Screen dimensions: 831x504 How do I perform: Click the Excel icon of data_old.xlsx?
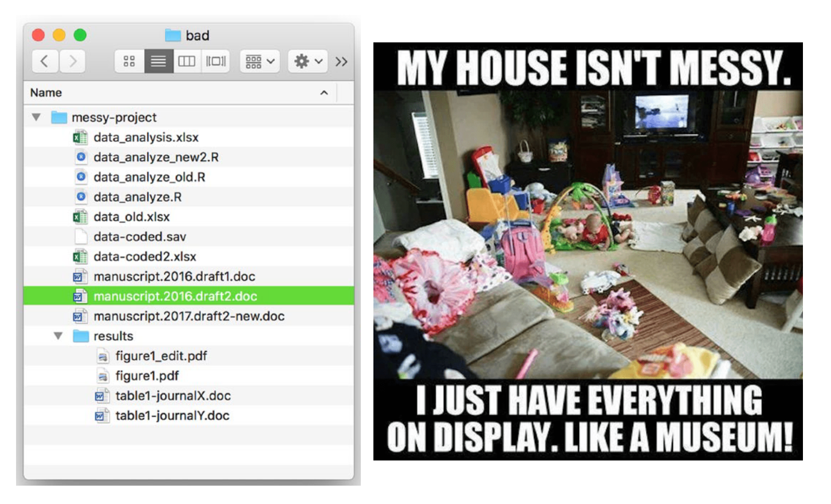tap(80, 217)
